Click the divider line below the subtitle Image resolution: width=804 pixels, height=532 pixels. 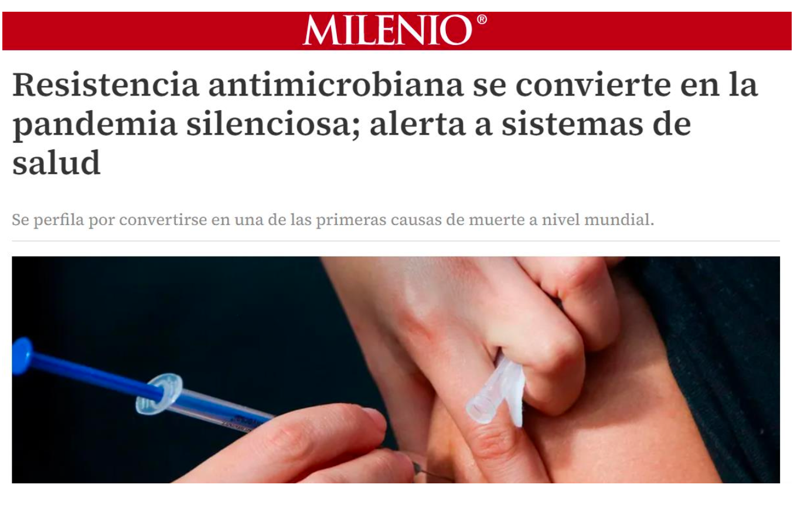coord(396,241)
